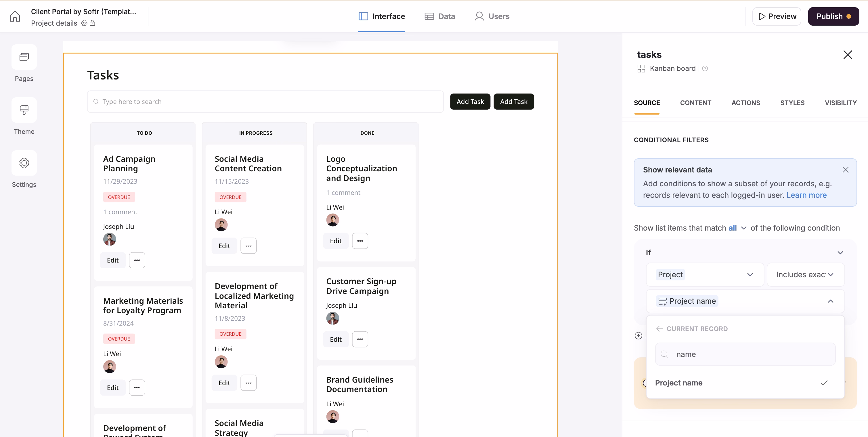The image size is (868, 437).
Task: Click the add condition plus icon
Action: pos(638,336)
